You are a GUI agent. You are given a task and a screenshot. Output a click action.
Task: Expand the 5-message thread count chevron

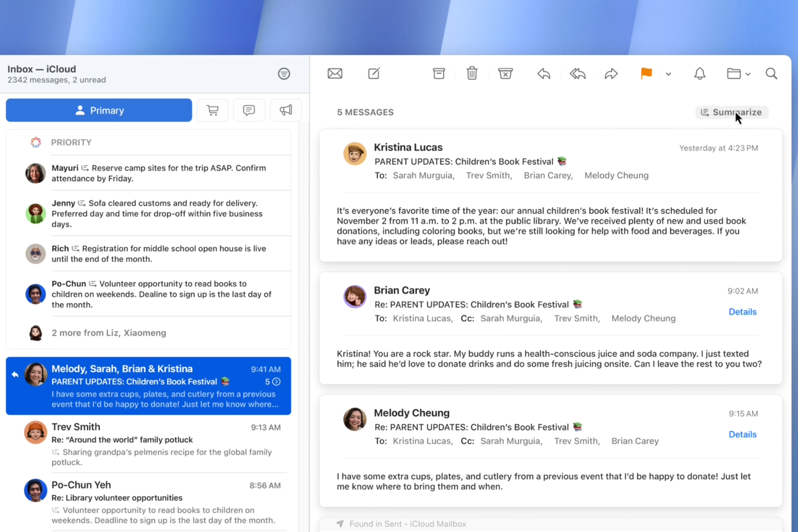(x=276, y=382)
